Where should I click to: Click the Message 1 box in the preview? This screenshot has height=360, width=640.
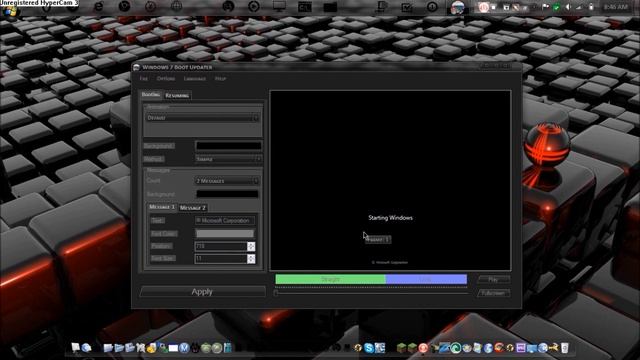pyautogui.click(x=378, y=240)
